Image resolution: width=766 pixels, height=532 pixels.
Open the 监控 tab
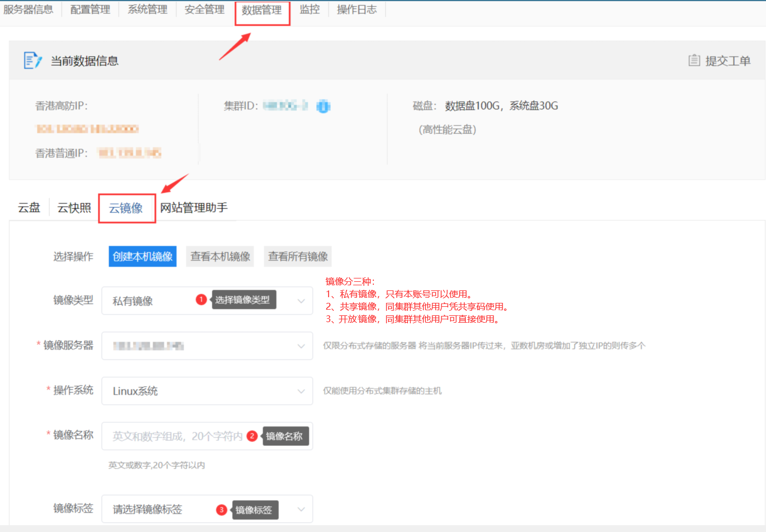[x=309, y=10]
